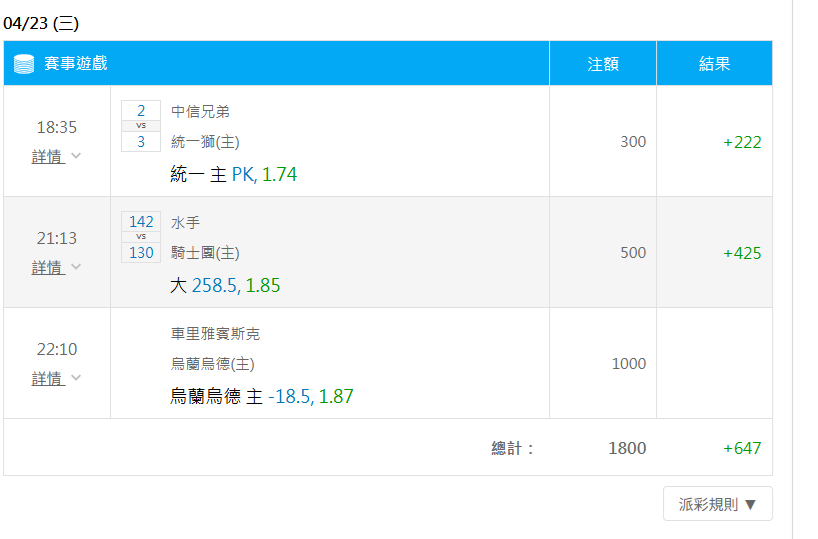Click bet line 大 258.5, 1.85
The width and height of the screenshot is (818, 539).
pyautogui.click(x=225, y=285)
